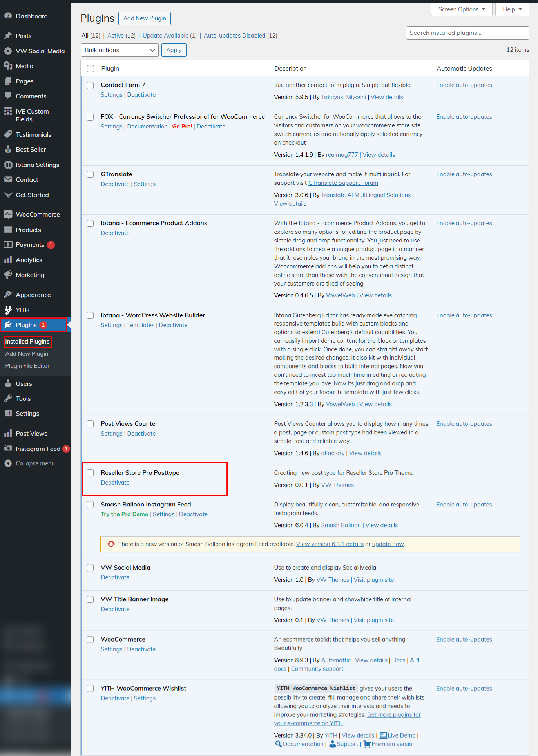Screen dimensions: 538x756
Task: Deactivate the Reseller Store Pro Posttype plugin
Action: coord(115,483)
